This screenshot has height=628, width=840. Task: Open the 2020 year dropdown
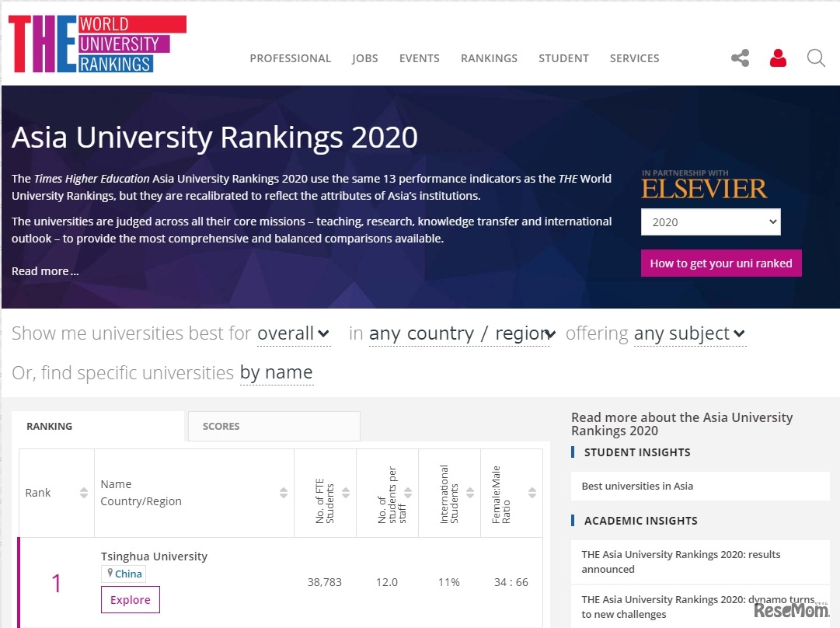[710, 222]
